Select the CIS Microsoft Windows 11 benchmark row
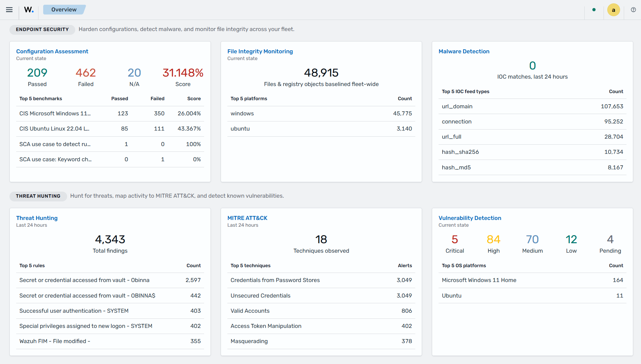The width and height of the screenshot is (641, 364). coord(110,114)
